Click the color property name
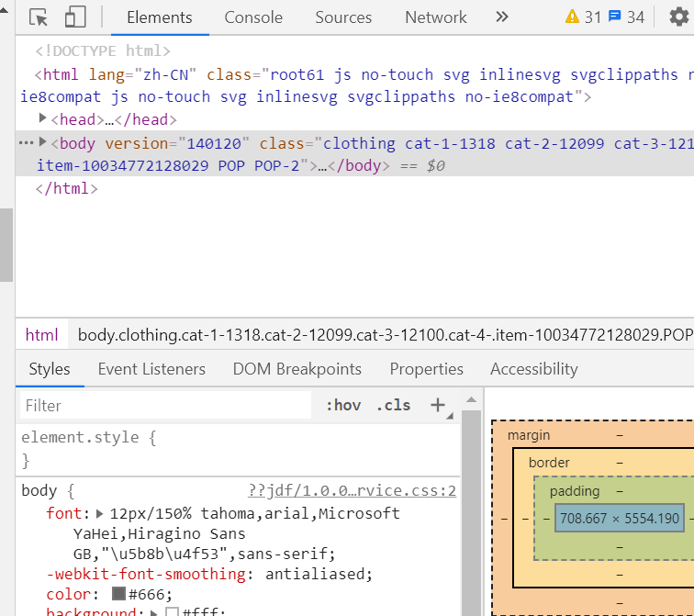 [68, 594]
